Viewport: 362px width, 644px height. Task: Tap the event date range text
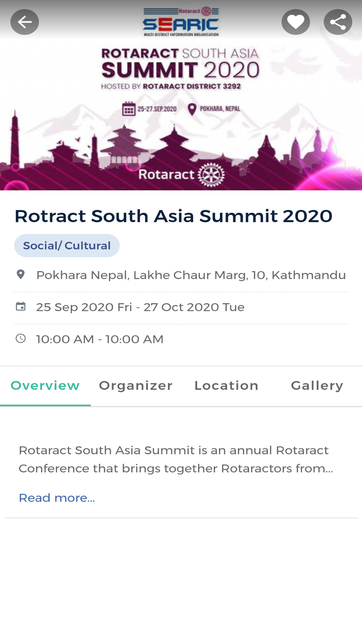pos(140,307)
